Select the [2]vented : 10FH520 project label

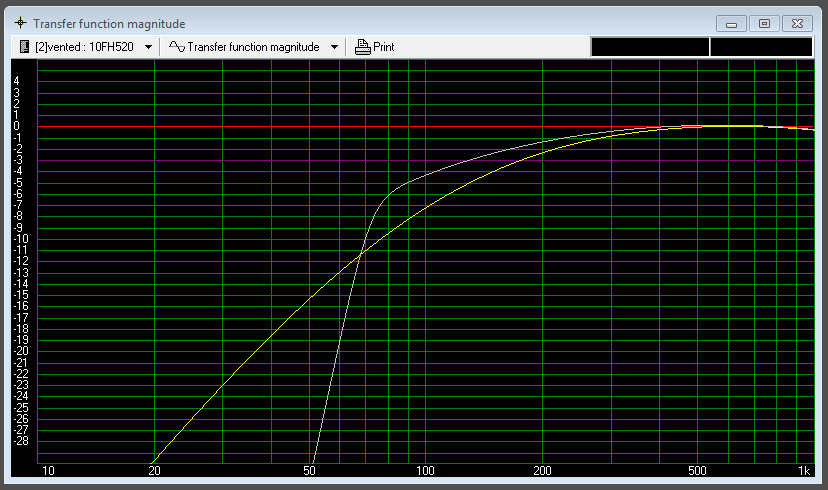(x=84, y=47)
